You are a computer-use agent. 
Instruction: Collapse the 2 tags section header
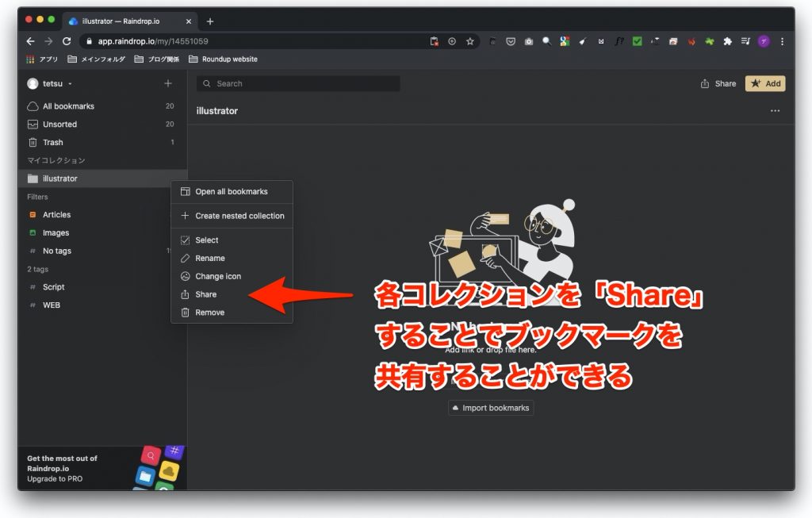pyautogui.click(x=38, y=270)
